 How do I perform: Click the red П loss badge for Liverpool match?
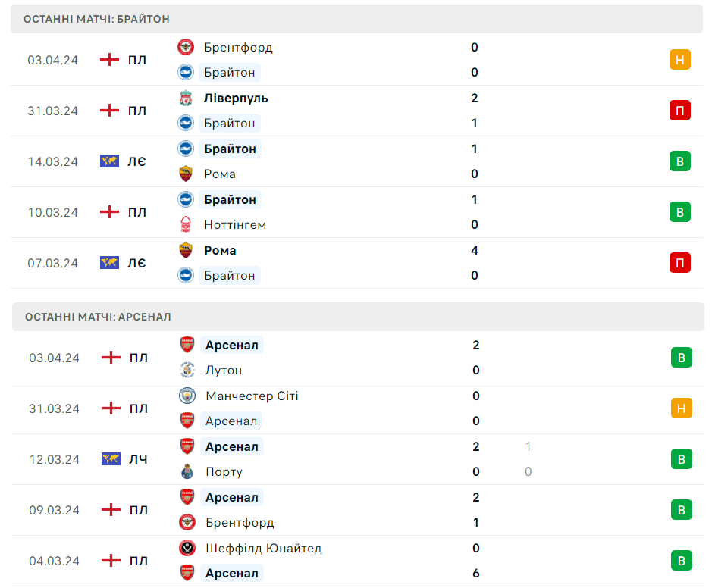click(680, 111)
